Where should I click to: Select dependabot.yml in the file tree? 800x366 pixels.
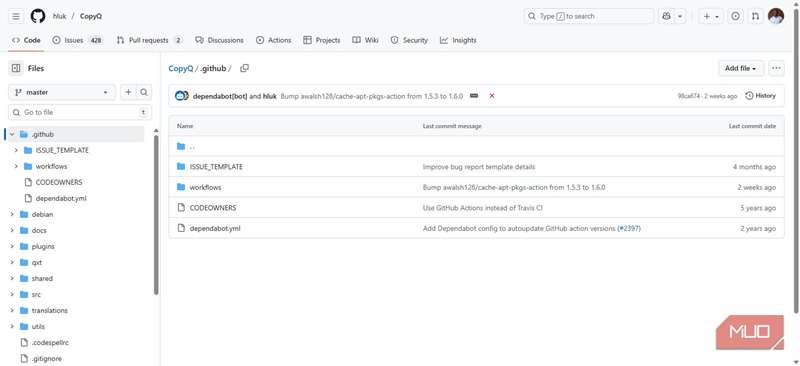click(x=61, y=198)
